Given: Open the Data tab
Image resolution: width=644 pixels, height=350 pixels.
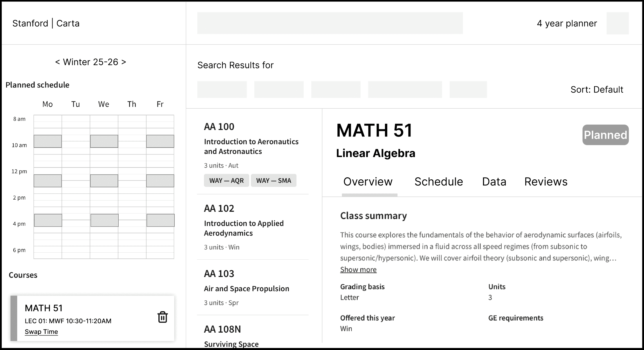Looking at the screenshot, I should 494,182.
